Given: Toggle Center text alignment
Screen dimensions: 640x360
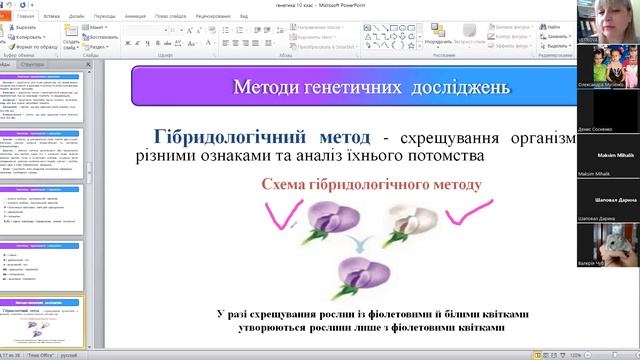Looking at the screenshot, I should coord(236,43).
